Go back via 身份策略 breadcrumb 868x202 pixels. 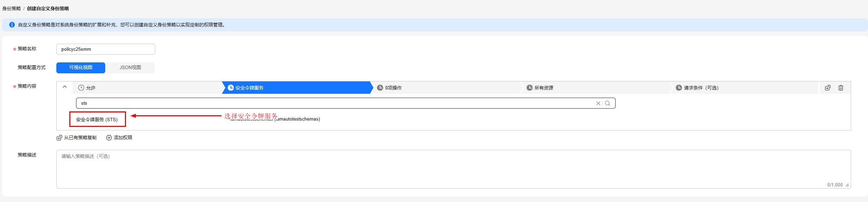click(x=11, y=8)
